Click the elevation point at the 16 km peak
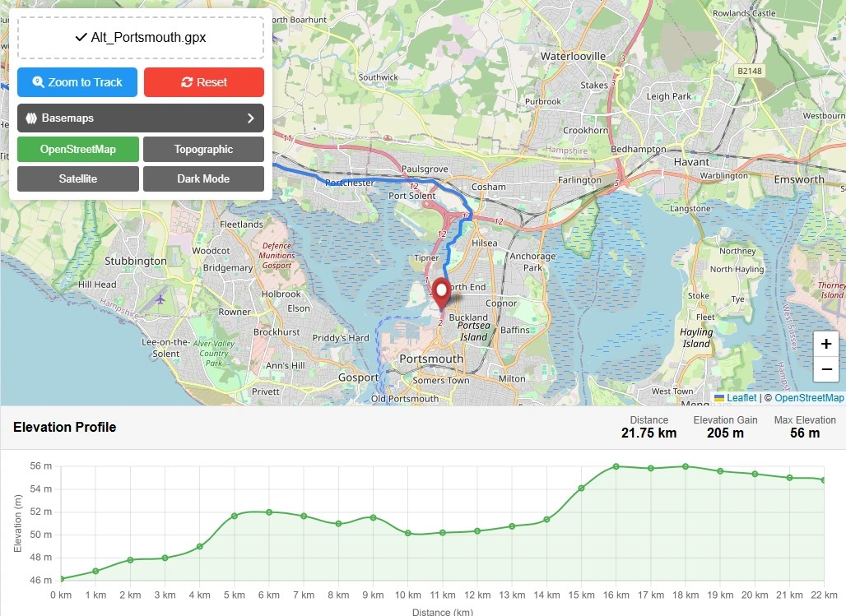 click(x=615, y=466)
